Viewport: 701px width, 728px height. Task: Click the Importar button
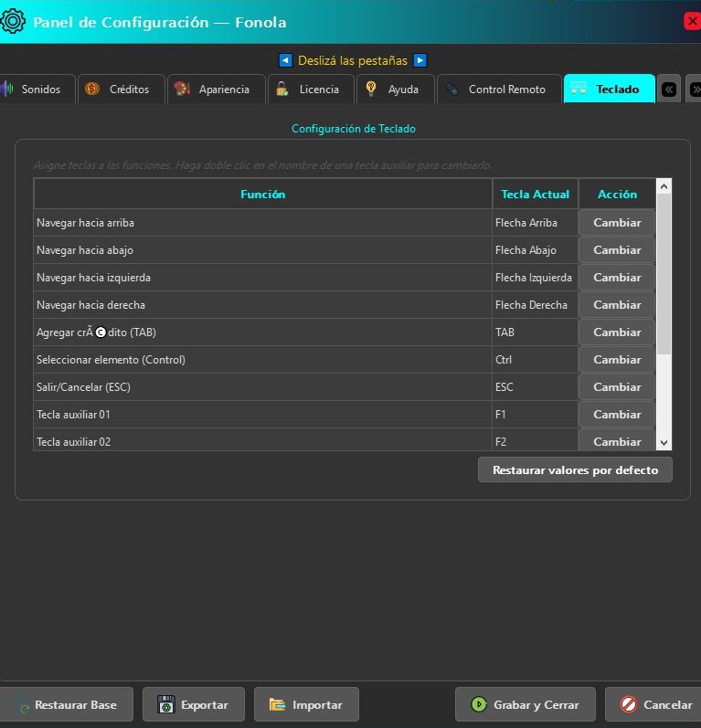pos(306,704)
